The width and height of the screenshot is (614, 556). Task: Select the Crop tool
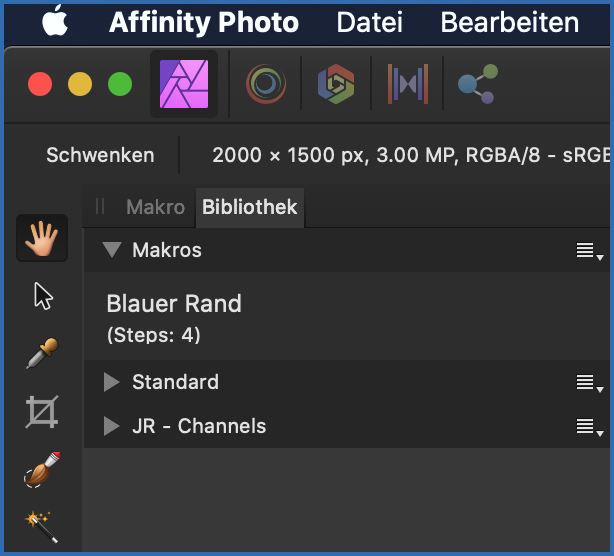pos(42,411)
